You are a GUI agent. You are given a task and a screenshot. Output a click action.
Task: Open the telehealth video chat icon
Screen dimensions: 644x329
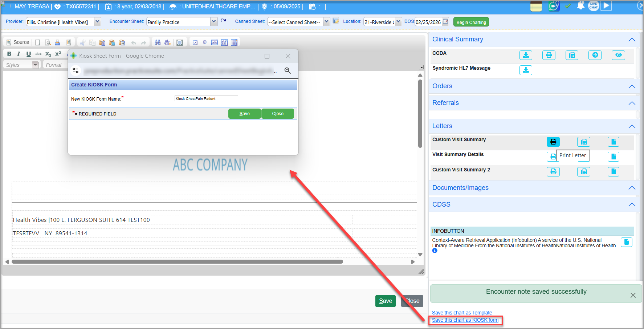(554, 6)
